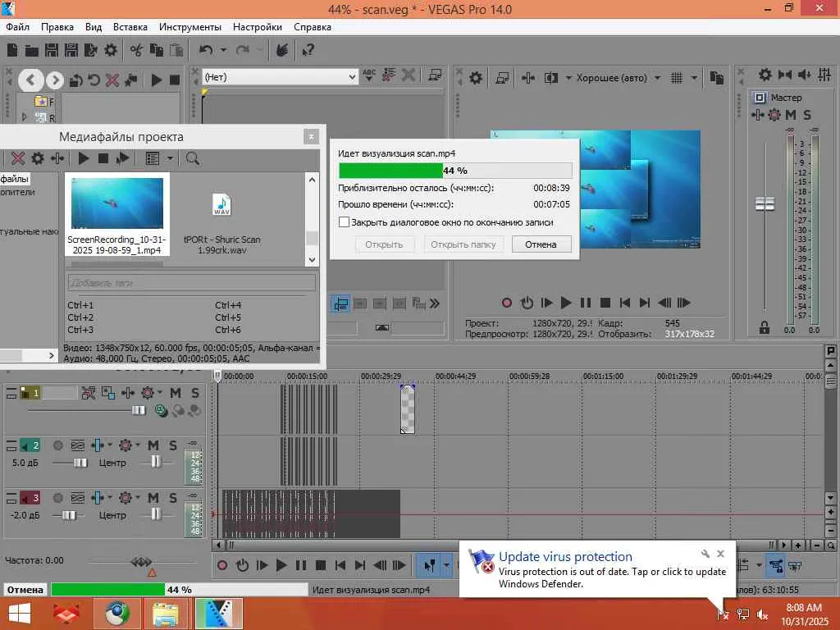The height and width of the screenshot is (630, 840).
Task: Open overlay grid options dropdown arrow
Action: tap(694, 78)
